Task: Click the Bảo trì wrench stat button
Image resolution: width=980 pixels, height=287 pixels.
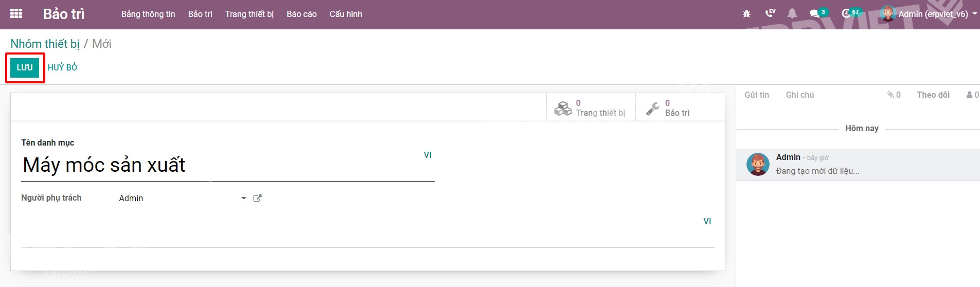Action: pyautogui.click(x=680, y=107)
